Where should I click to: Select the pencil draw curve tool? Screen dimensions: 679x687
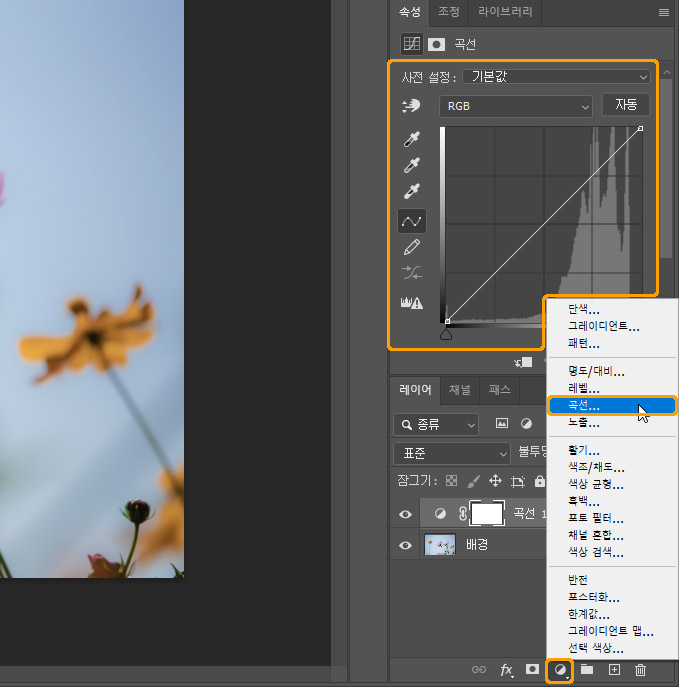(x=411, y=247)
